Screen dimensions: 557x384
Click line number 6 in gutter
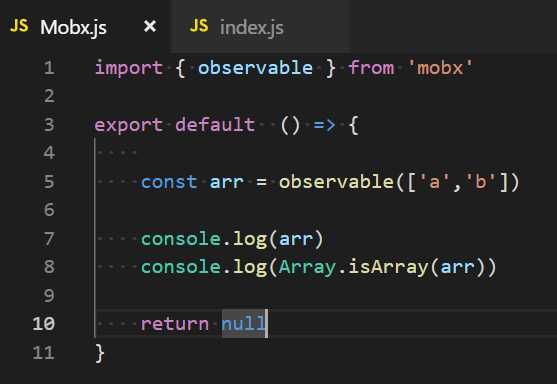pos(49,210)
